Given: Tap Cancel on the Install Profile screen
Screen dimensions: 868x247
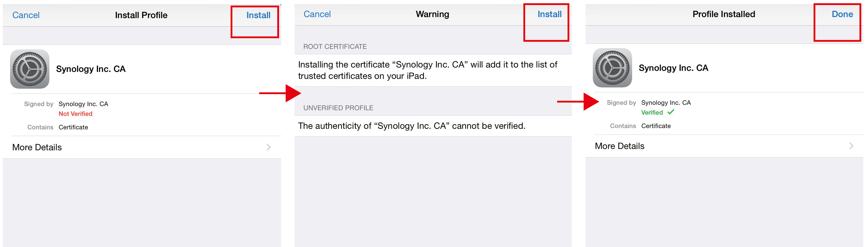Looking at the screenshot, I should (26, 15).
